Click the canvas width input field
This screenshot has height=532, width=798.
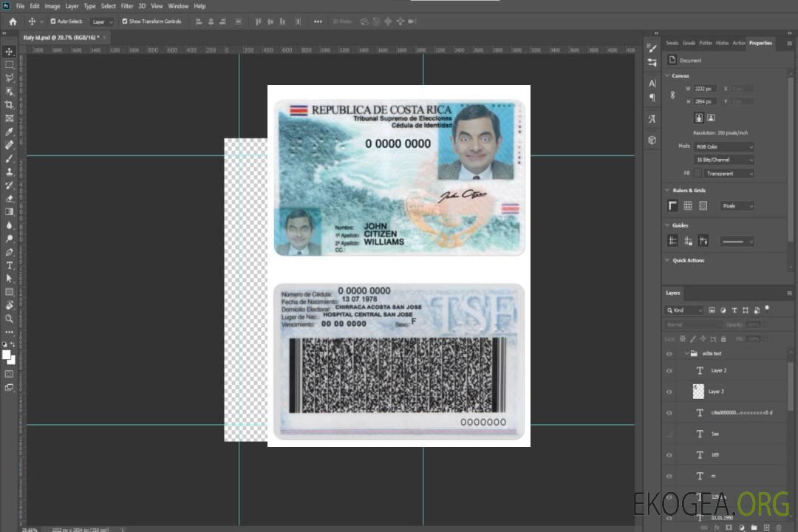705,89
